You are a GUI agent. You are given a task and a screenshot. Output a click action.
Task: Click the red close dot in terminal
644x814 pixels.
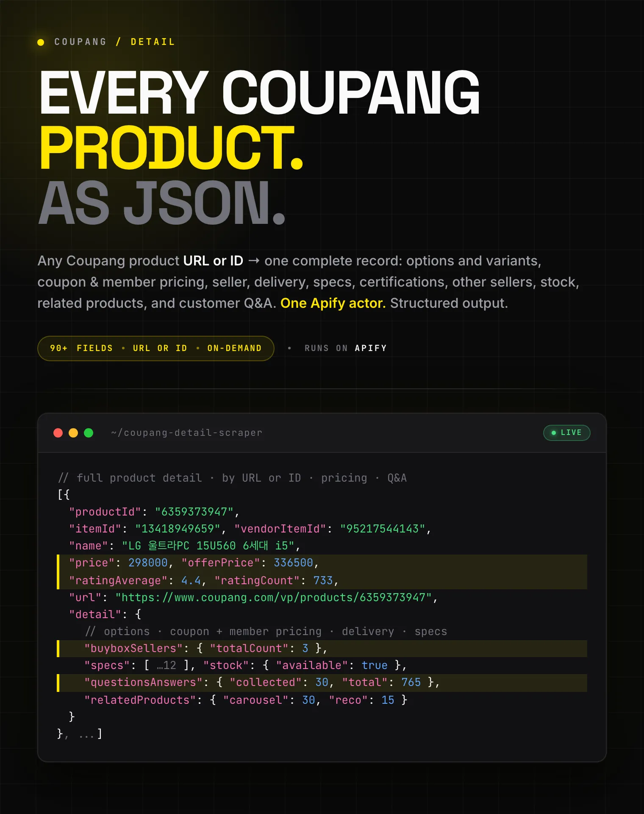(x=58, y=433)
